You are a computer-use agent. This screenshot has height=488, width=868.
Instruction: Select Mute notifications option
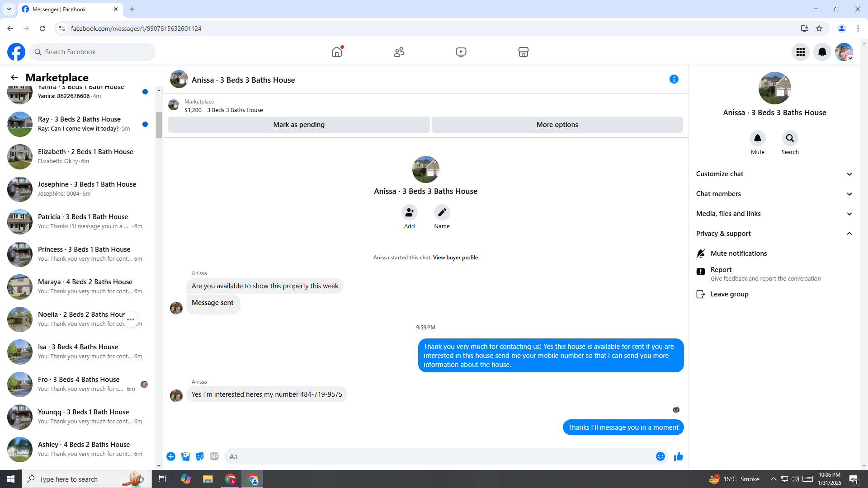tap(774, 253)
